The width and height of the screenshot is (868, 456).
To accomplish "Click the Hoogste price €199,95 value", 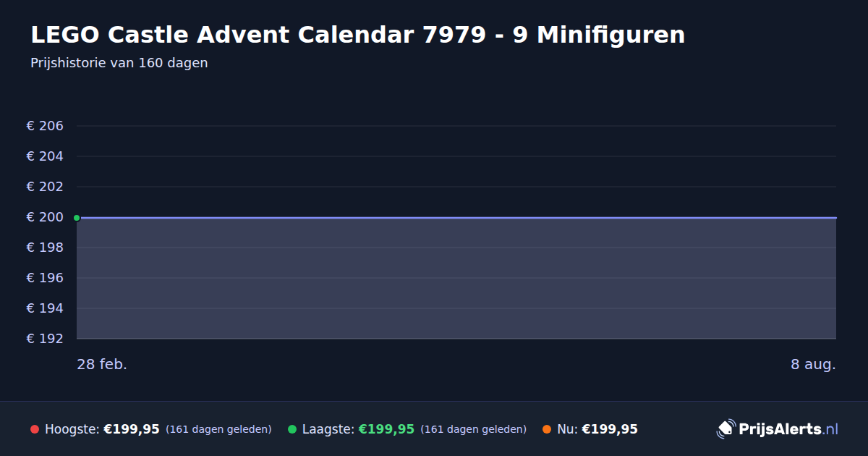I will 132,429.
